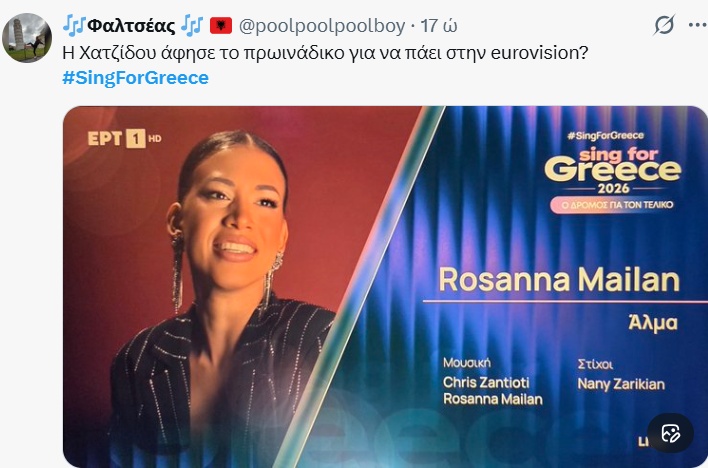Open the author's profile avatar

[x=27, y=38]
